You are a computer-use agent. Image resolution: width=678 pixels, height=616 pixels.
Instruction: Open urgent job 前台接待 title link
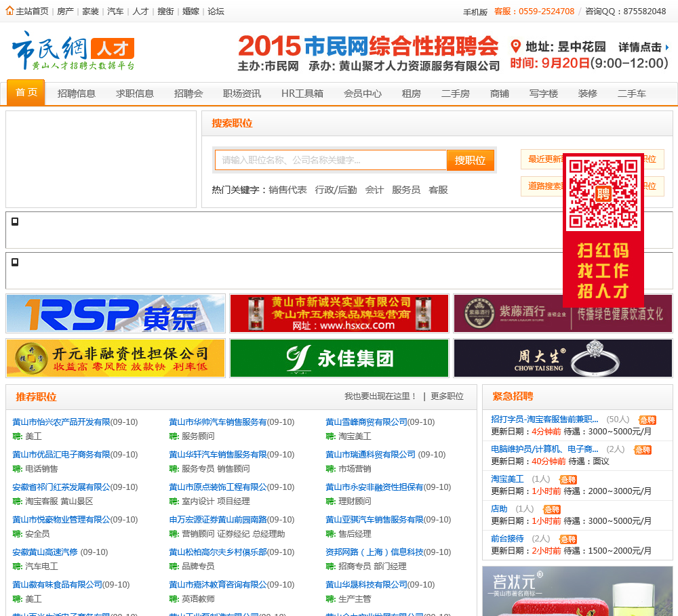click(x=507, y=539)
